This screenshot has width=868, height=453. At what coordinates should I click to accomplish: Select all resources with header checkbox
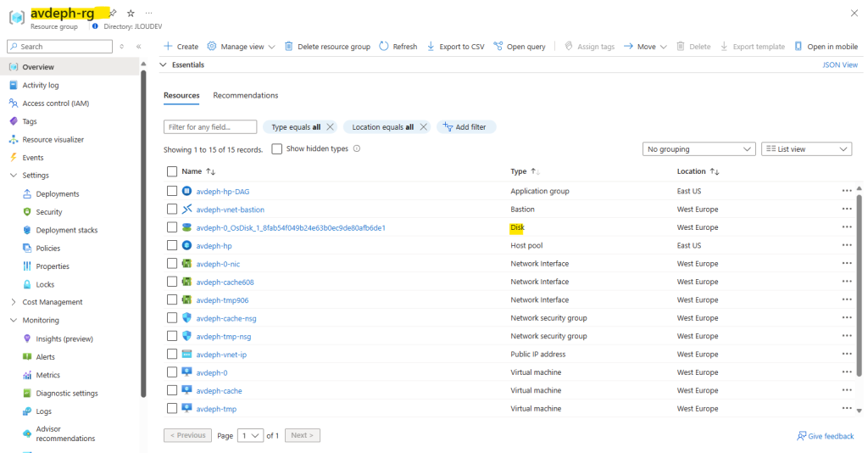pos(172,171)
